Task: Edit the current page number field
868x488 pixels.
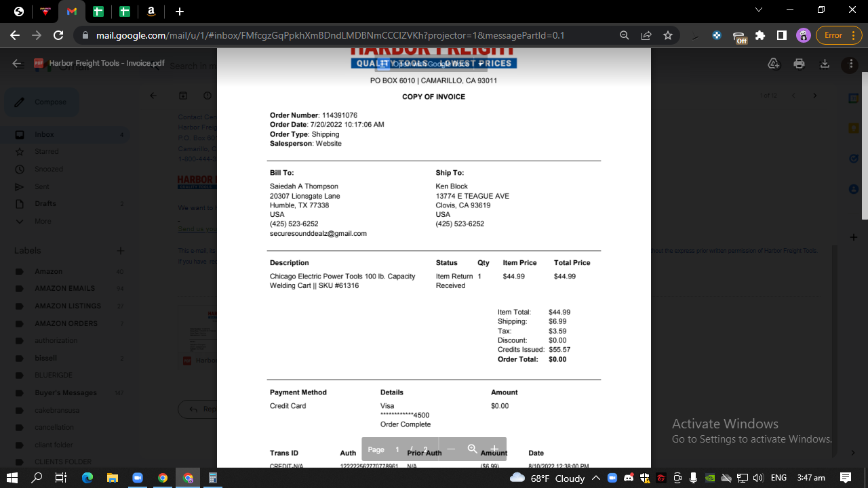Action: (397, 449)
